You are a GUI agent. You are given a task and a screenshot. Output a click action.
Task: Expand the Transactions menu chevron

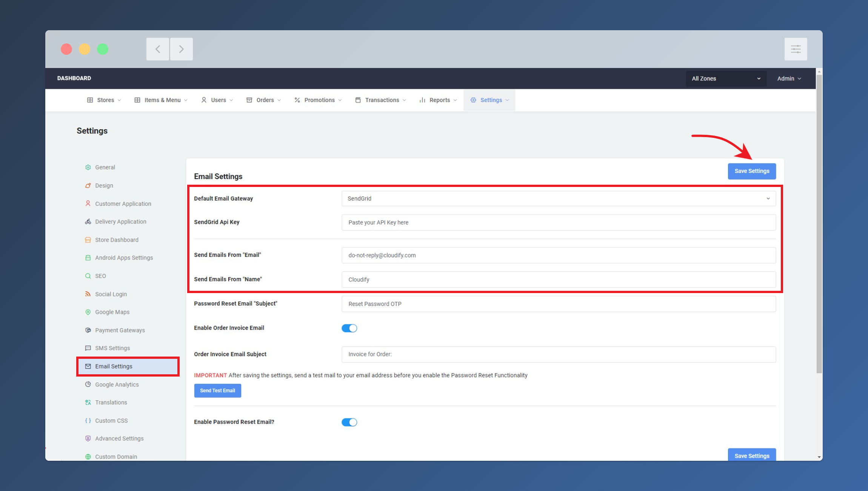[404, 100]
